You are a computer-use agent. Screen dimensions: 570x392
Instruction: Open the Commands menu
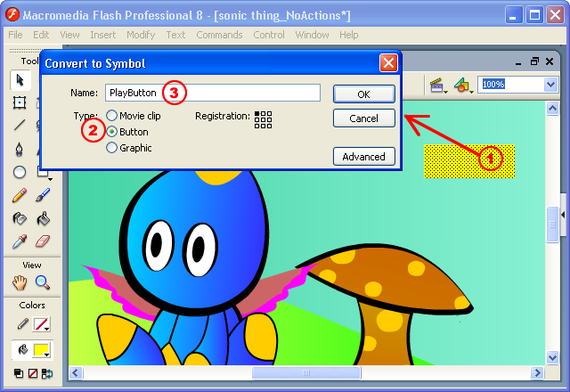[x=219, y=35]
